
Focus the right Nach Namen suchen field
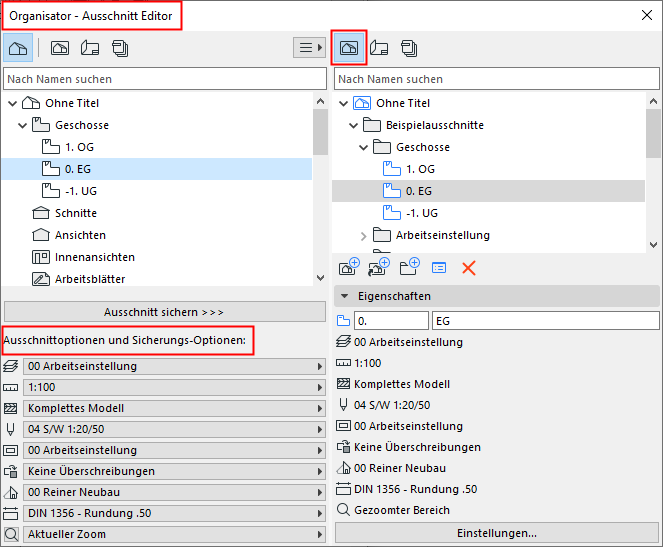tap(496, 79)
